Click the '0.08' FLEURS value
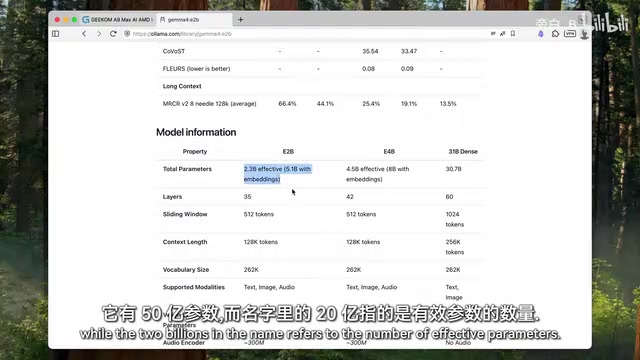Screen dimensions: 640x360 (368, 69)
